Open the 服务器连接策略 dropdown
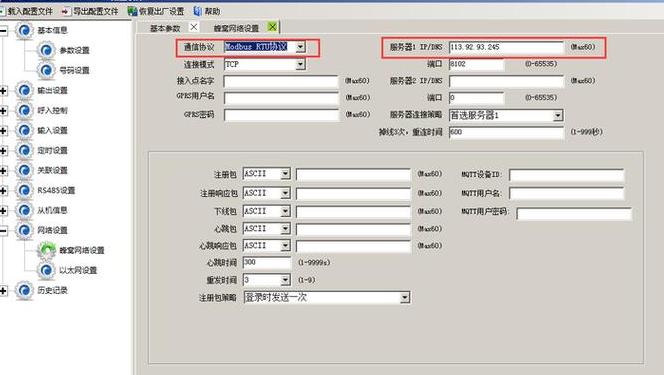The image size is (664, 375). pyautogui.click(x=558, y=115)
